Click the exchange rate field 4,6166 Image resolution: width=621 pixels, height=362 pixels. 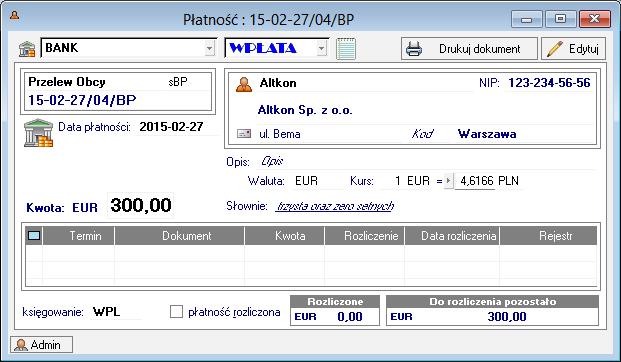click(x=476, y=181)
